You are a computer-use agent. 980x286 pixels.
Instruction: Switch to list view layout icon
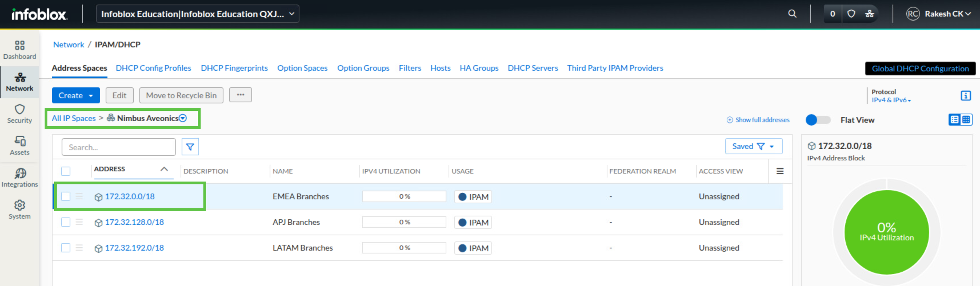tap(955, 120)
